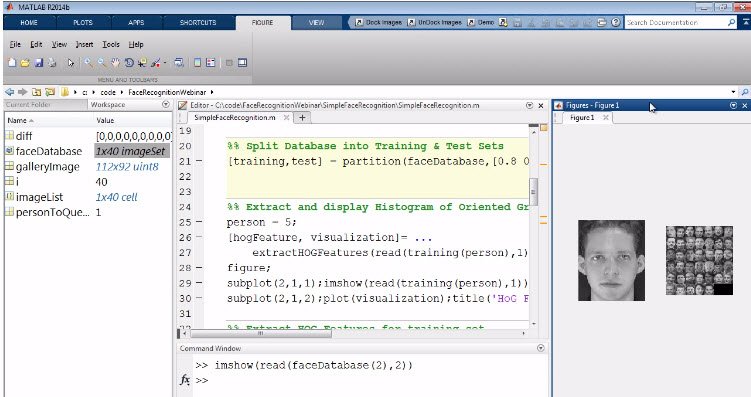Open the Edit menu
The width and height of the screenshot is (751, 397).
(36, 45)
